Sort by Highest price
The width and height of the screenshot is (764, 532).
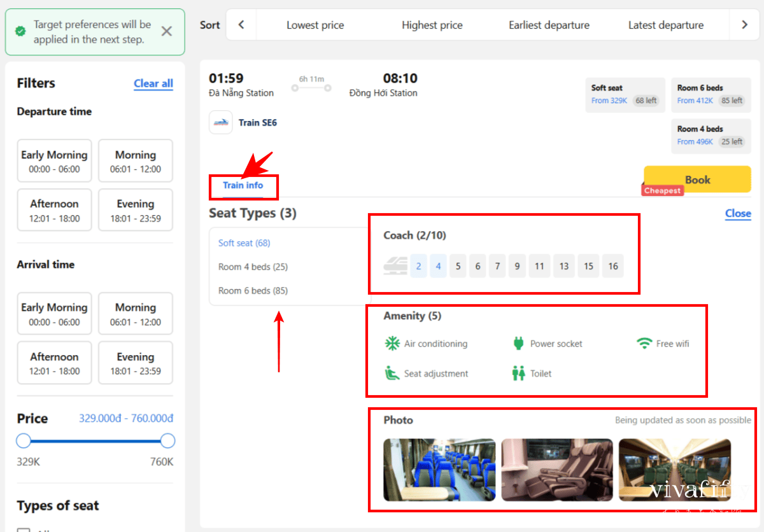pyautogui.click(x=432, y=25)
